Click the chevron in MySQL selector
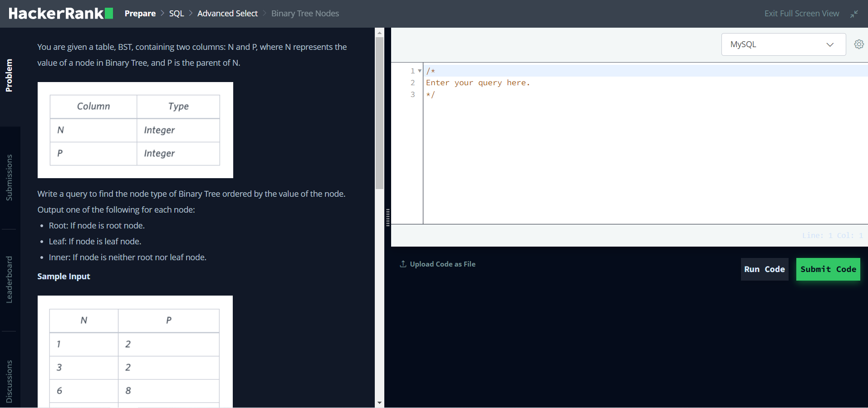 (830, 44)
